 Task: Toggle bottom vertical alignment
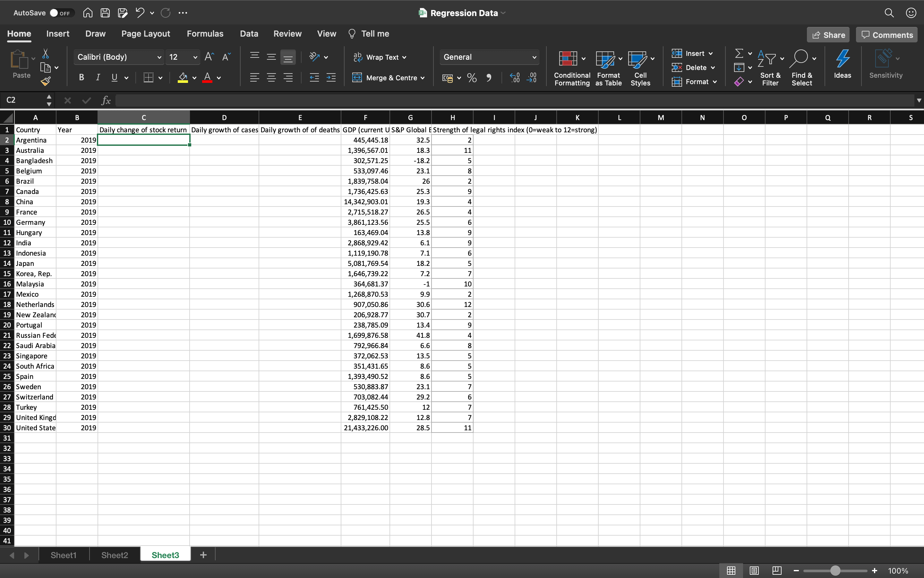[x=288, y=57]
